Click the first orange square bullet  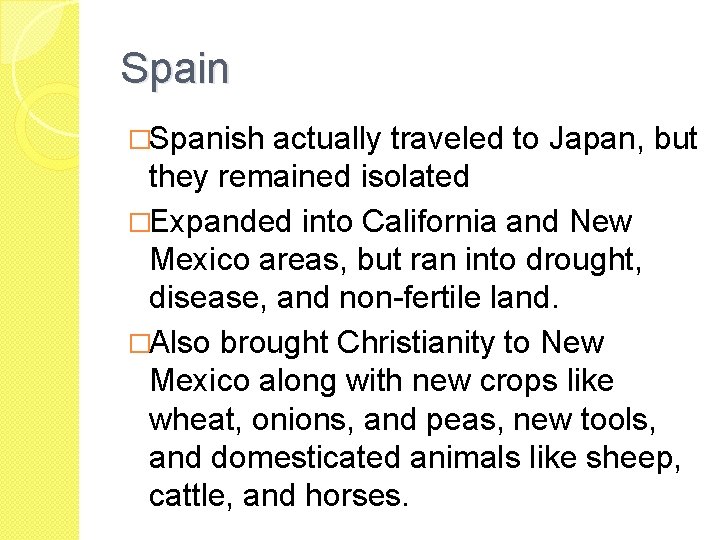[139, 140]
